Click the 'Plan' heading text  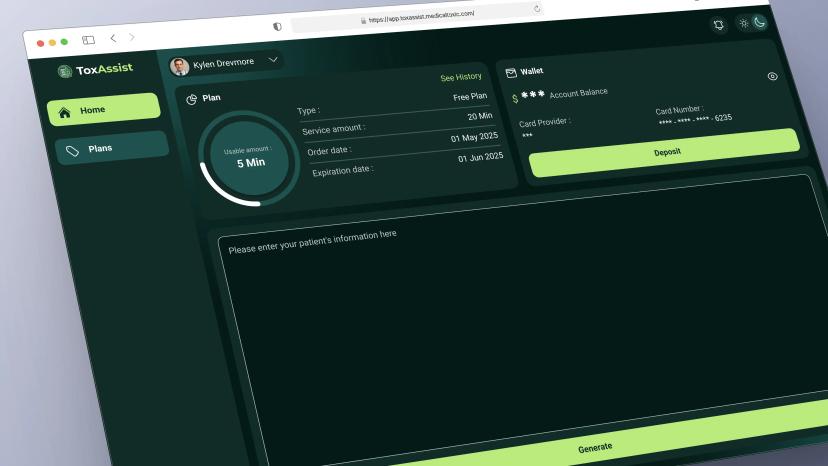tap(211, 98)
